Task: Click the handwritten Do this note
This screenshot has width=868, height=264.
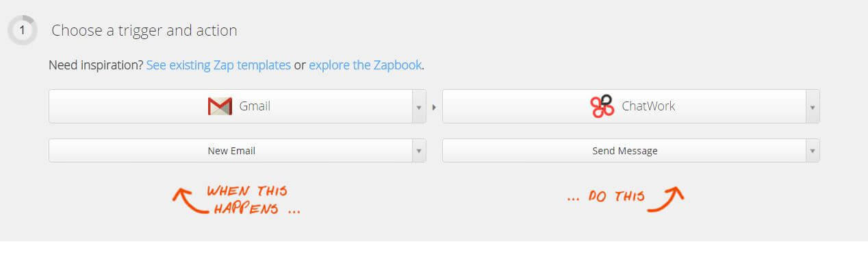Action: (606, 197)
